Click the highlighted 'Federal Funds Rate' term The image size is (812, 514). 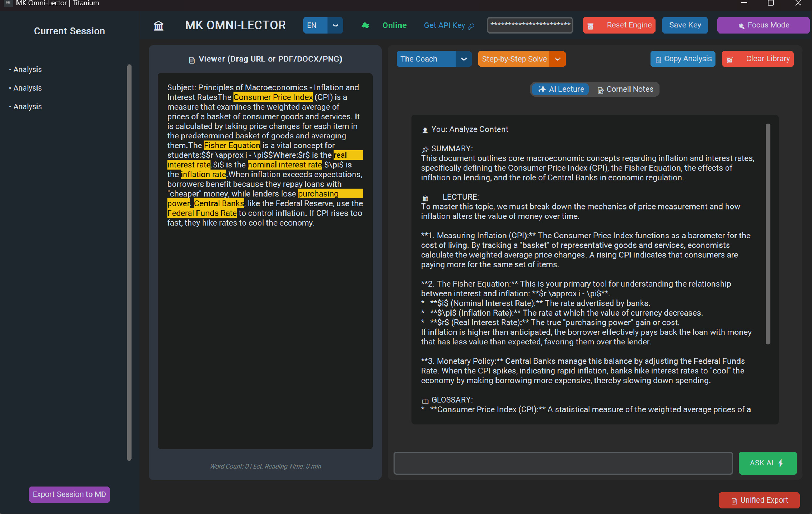click(202, 213)
